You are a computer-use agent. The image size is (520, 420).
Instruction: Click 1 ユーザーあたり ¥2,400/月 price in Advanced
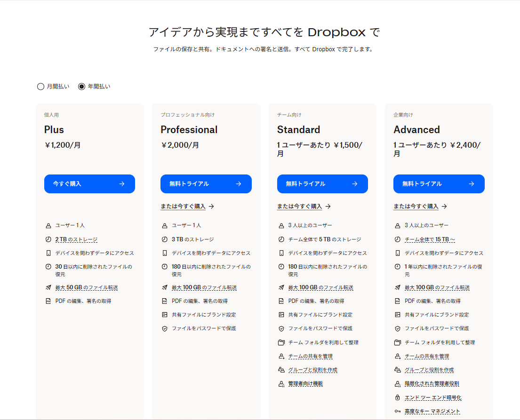point(437,150)
